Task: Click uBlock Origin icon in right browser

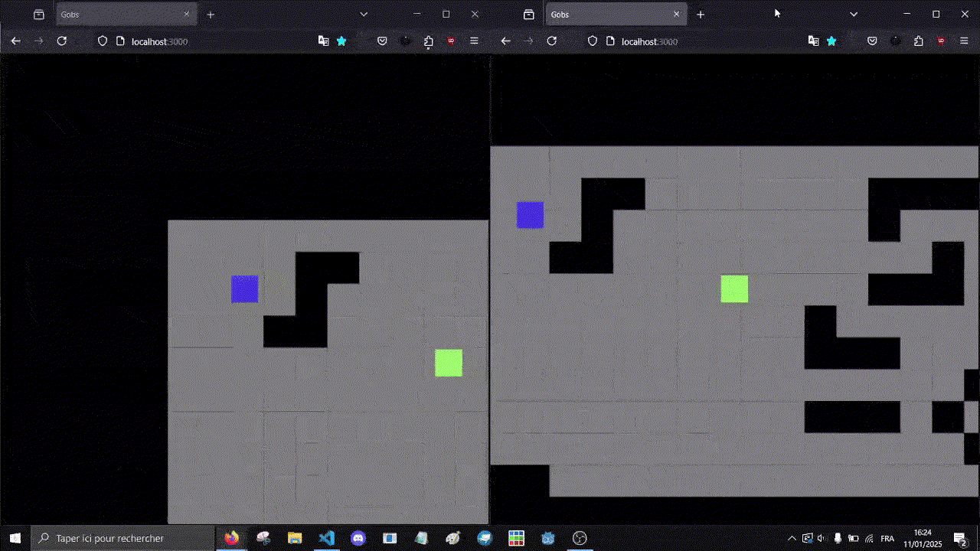Action: 941,41
